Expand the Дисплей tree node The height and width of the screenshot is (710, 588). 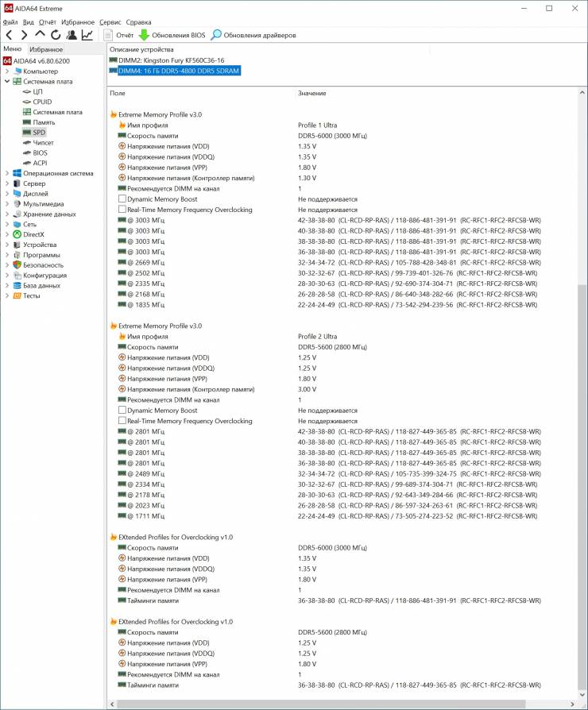[7, 193]
